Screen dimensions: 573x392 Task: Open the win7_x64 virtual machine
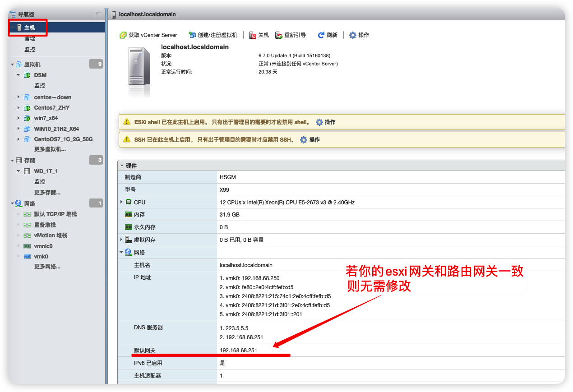(46, 118)
